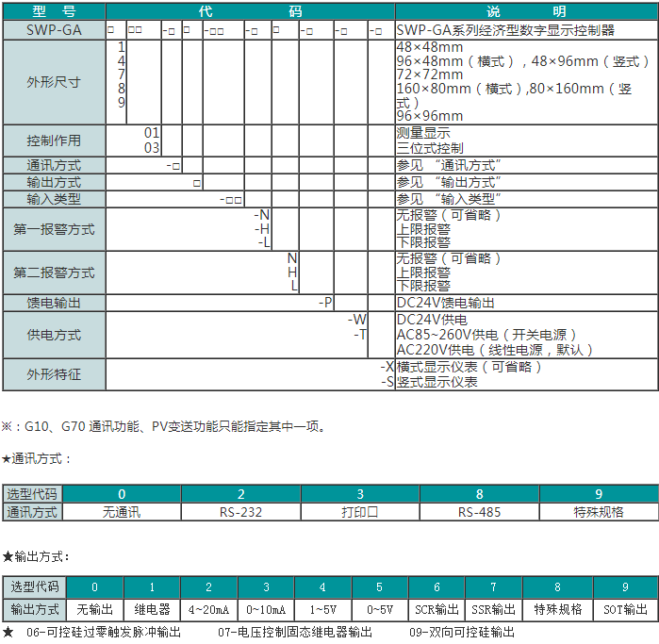Click the SSR输出 cell

point(493,609)
